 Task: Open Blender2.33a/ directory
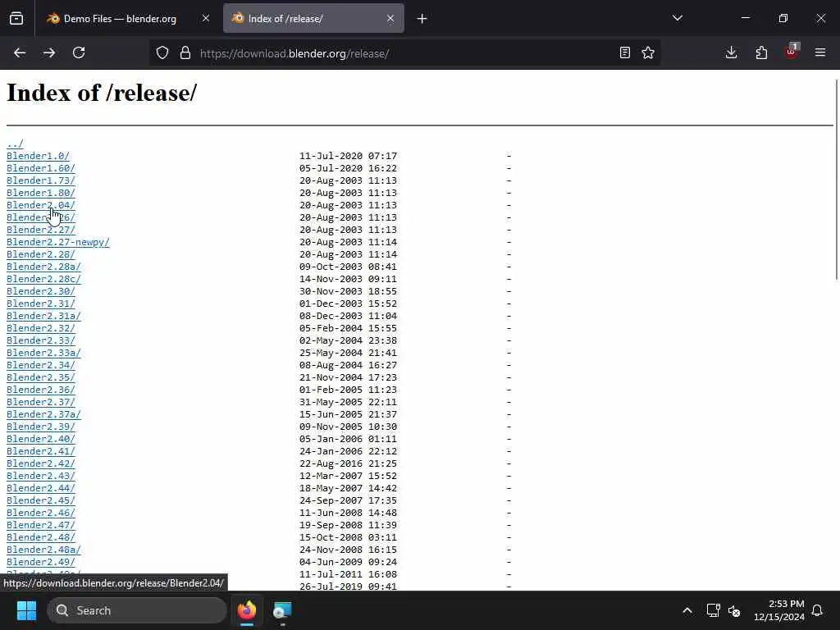coord(43,353)
